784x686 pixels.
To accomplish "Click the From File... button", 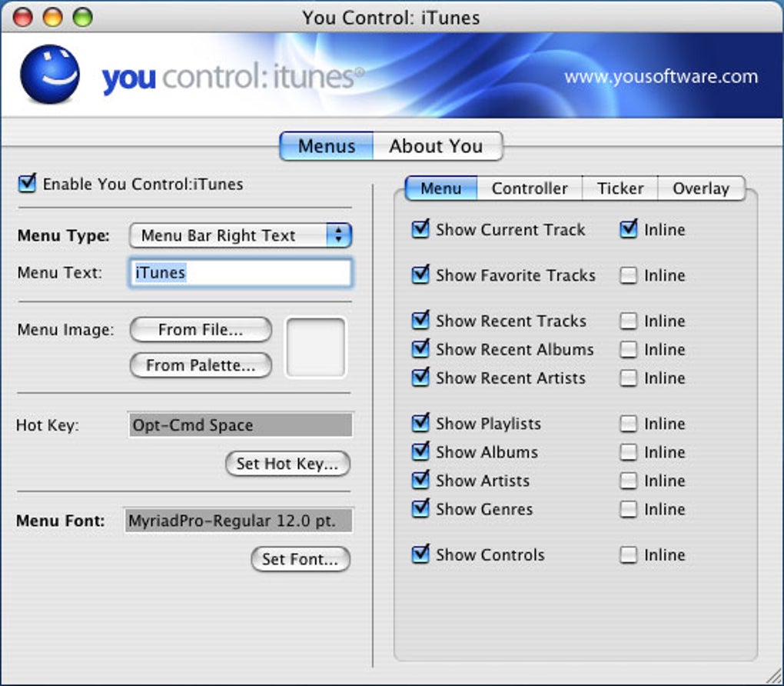I will [x=201, y=330].
